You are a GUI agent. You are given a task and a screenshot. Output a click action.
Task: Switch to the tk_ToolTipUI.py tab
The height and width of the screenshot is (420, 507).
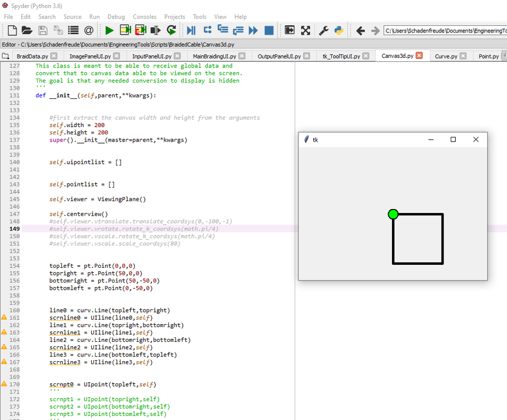tap(341, 56)
